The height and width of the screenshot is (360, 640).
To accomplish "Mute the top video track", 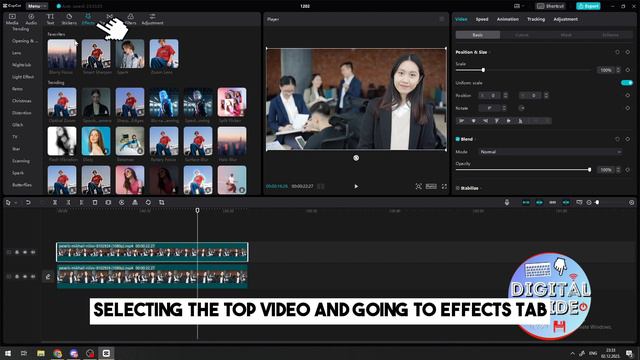I will 33,252.
